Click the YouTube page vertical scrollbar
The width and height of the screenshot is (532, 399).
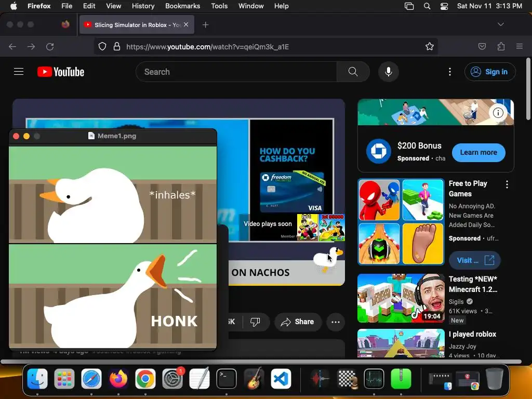coord(528,89)
